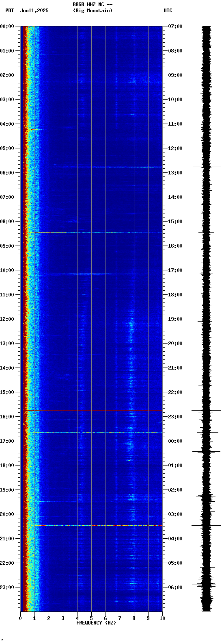Click the station title BBGB HHZ NC --
This screenshot has height=644, width=224.
93,4
